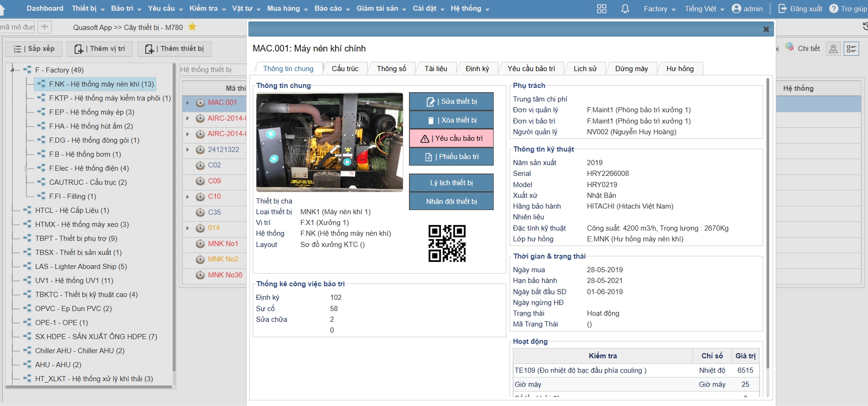This screenshot has width=868, height=406.
Task: Open the Trợ giúp help icon
Action: (834, 8)
